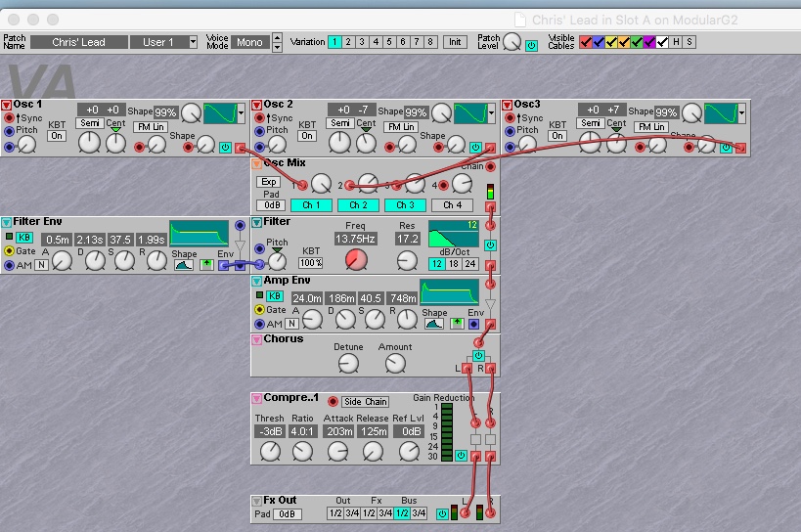Toggle the Chorus bypass power button
801x532 pixels.
pos(478,355)
